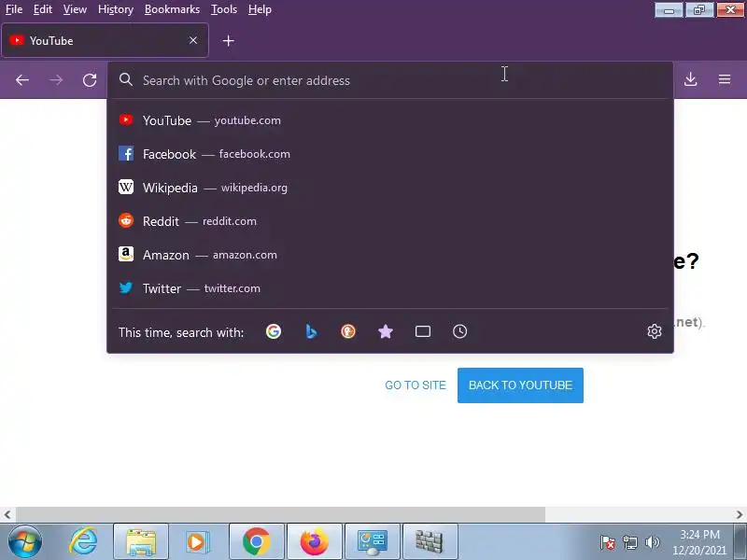Open the Edit menu
Screen dimensions: 747x560
pyautogui.click(x=42, y=9)
